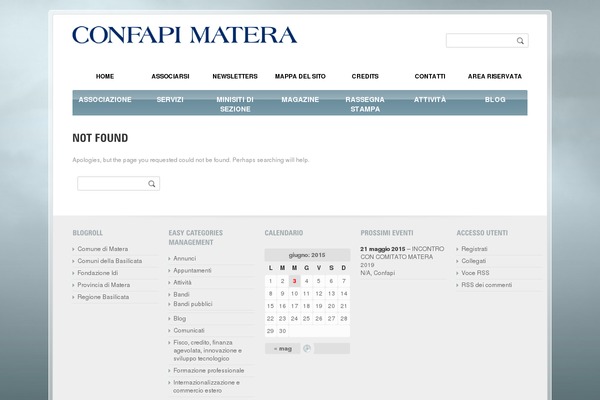Open Regione Basilicata link
This screenshot has width=600, height=400.
[x=103, y=297]
